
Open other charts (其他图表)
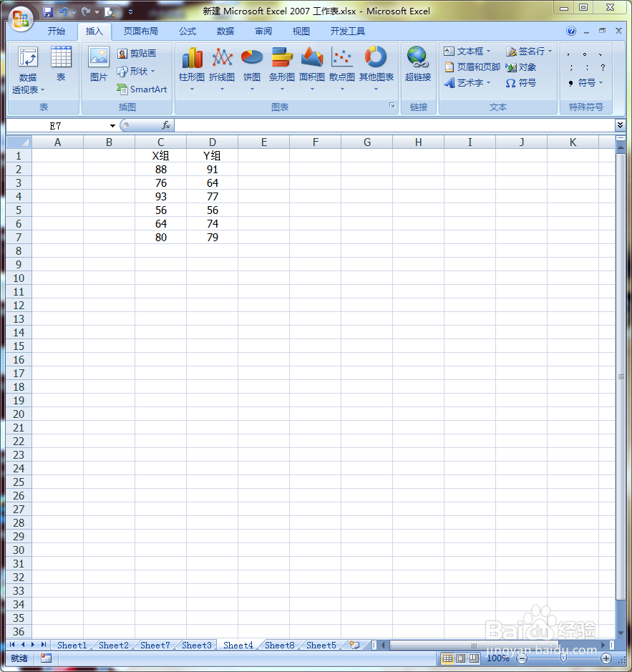coord(376,70)
